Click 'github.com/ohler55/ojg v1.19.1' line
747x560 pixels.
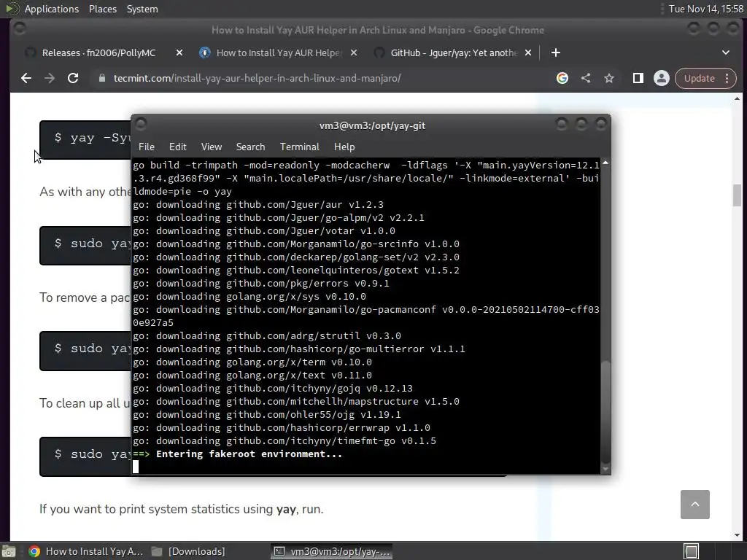267,415
